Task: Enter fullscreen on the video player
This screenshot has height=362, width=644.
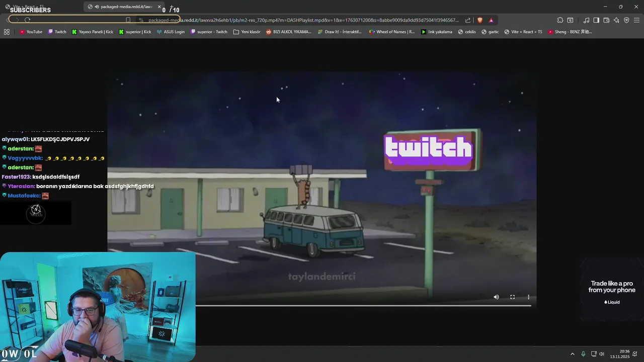Action: [x=512, y=297]
